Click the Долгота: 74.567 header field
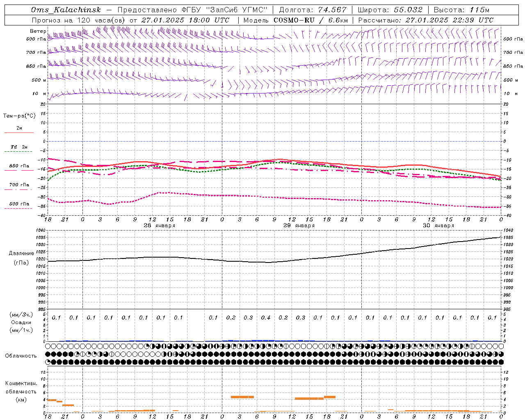The height and width of the screenshot is (420, 525). pos(313,10)
